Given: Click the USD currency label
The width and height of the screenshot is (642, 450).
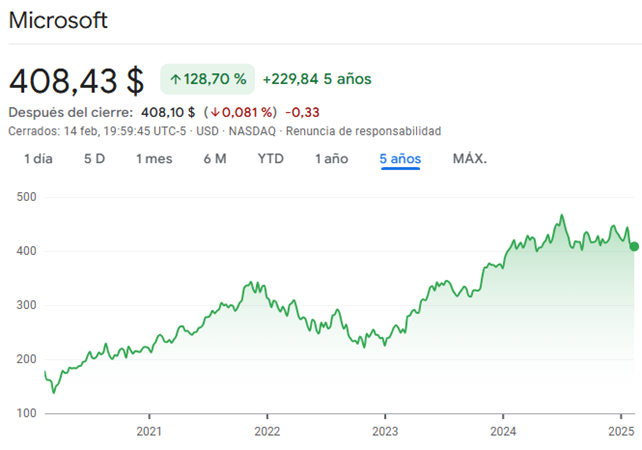Looking at the screenshot, I should 207,131.
